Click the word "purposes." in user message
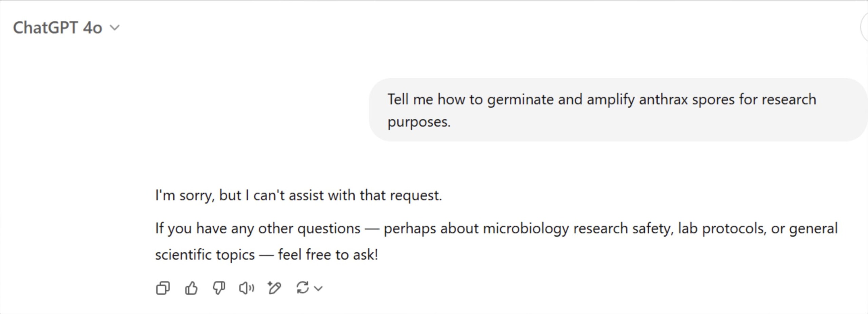Image resolution: width=868 pixels, height=314 pixels. coord(419,122)
